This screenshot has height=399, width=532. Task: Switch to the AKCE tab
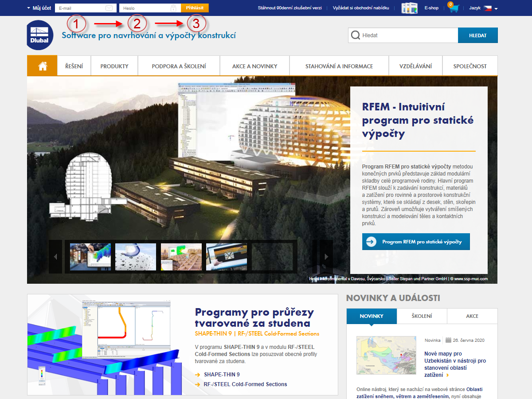coord(472,316)
